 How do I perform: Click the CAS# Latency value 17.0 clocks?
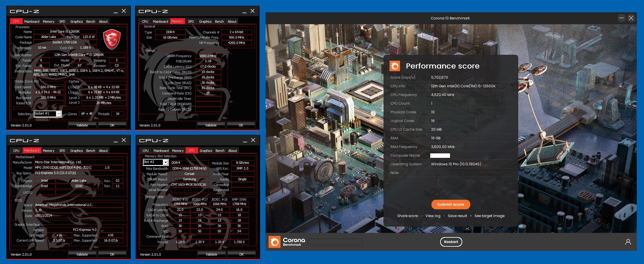[208, 66]
